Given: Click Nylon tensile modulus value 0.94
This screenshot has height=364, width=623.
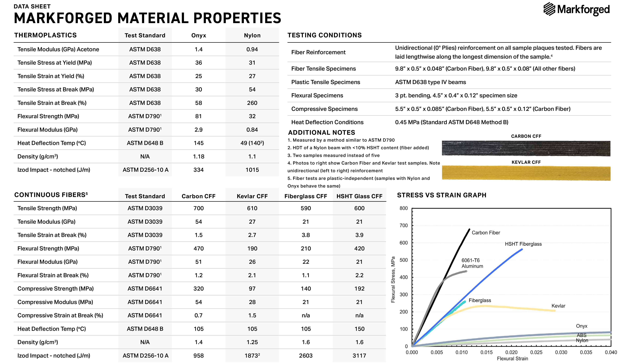Looking at the screenshot, I should tap(252, 49).
